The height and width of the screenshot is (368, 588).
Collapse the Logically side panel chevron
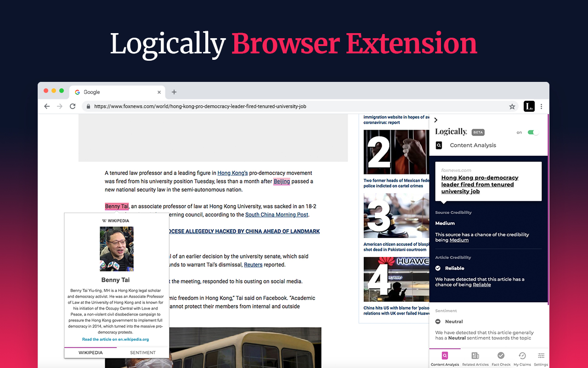436,120
